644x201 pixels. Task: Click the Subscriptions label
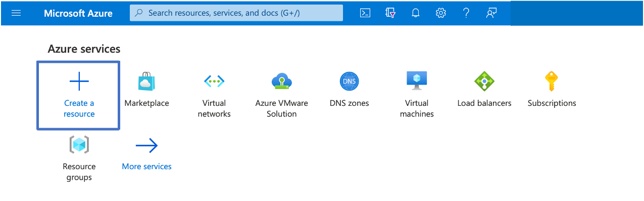[x=552, y=103]
